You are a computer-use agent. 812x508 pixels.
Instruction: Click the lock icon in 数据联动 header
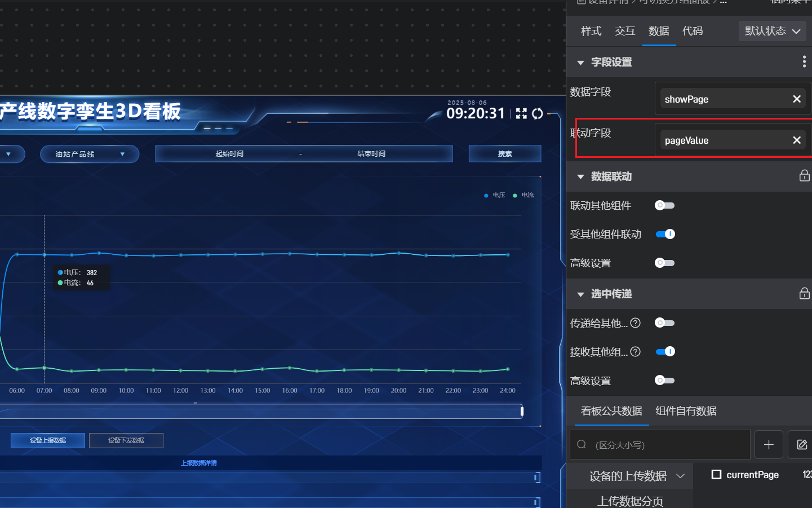click(804, 176)
